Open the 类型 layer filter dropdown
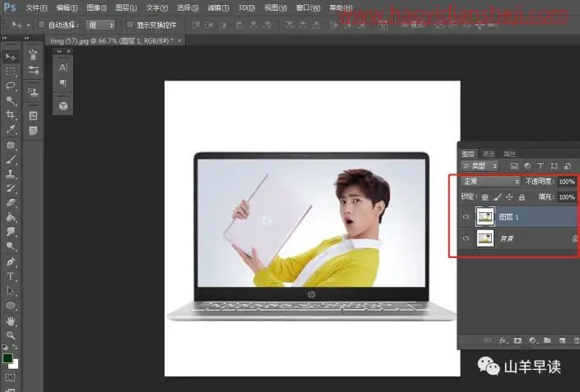The image size is (580, 392). pos(480,166)
